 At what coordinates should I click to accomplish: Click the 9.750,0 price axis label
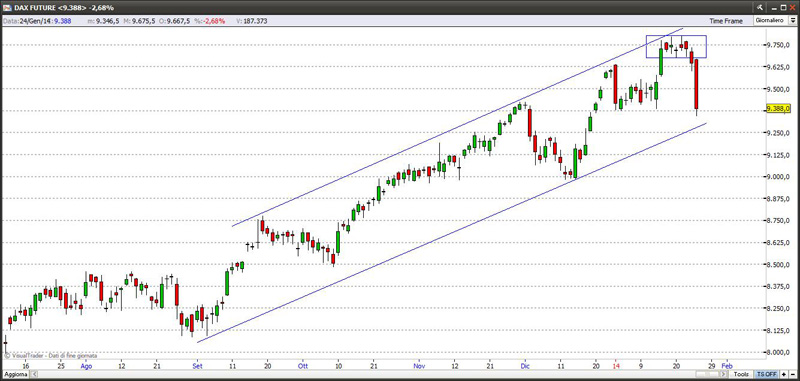pyautogui.click(x=779, y=45)
